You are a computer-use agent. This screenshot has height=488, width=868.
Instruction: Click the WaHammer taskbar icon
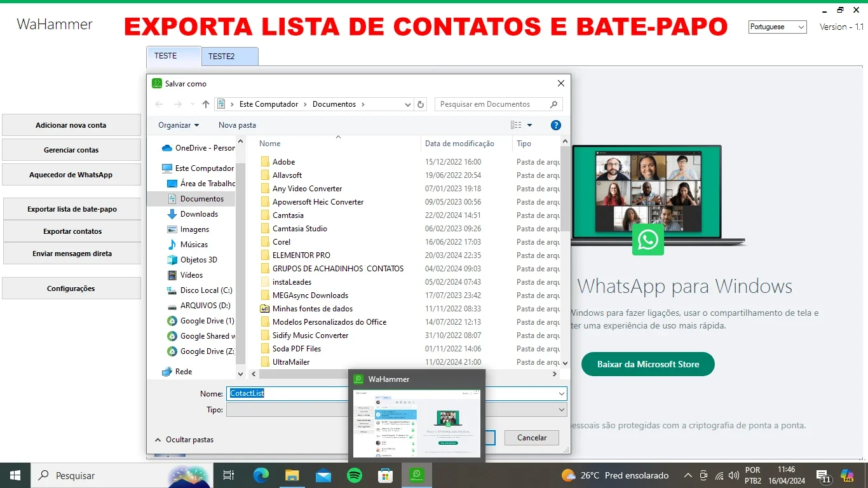point(417,475)
